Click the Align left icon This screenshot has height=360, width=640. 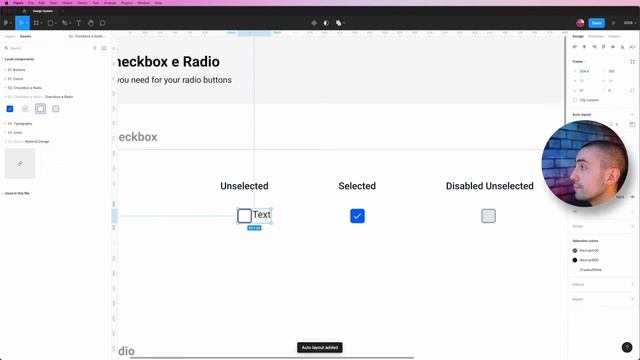pyautogui.click(x=575, y=47)
